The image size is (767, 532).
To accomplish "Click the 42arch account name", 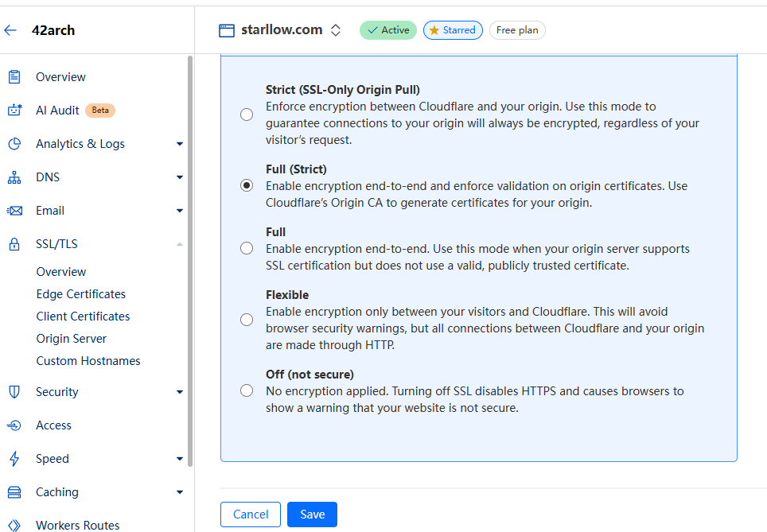I will coord(53,30).
